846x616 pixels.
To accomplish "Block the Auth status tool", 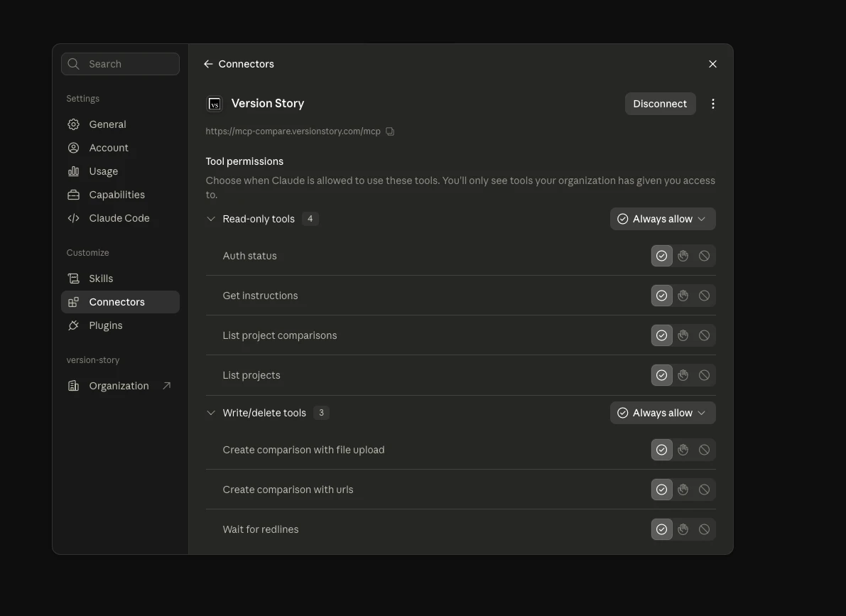I will [x=704, y=256].
